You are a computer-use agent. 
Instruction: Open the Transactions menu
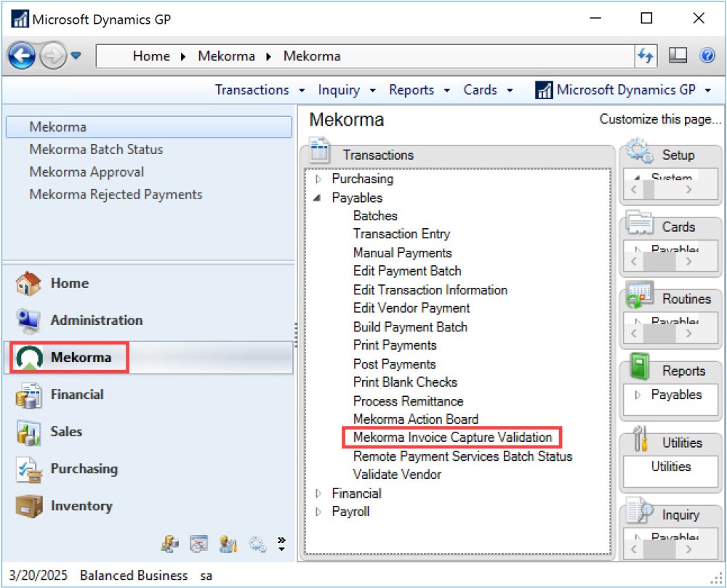point(260,90)
